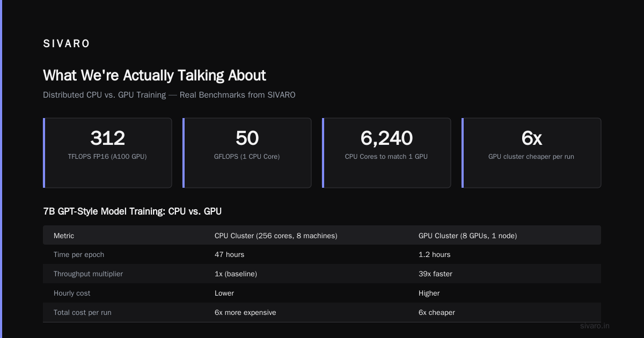Viewport: 644px width, 338px height.
Task: Click the "Hourly cost" row label
Action: (72, 293)
